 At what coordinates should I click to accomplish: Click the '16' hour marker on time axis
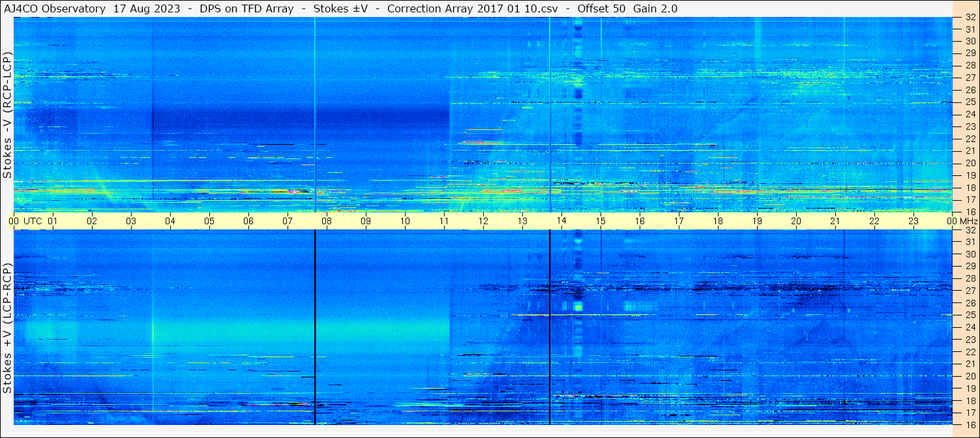click(640, 221)
